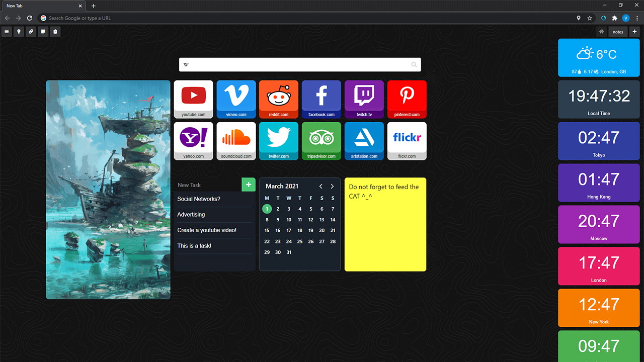This screenshot has width=644, height=362.
Task: Click the search magnifier icon in search box
Action: [414, 65]
